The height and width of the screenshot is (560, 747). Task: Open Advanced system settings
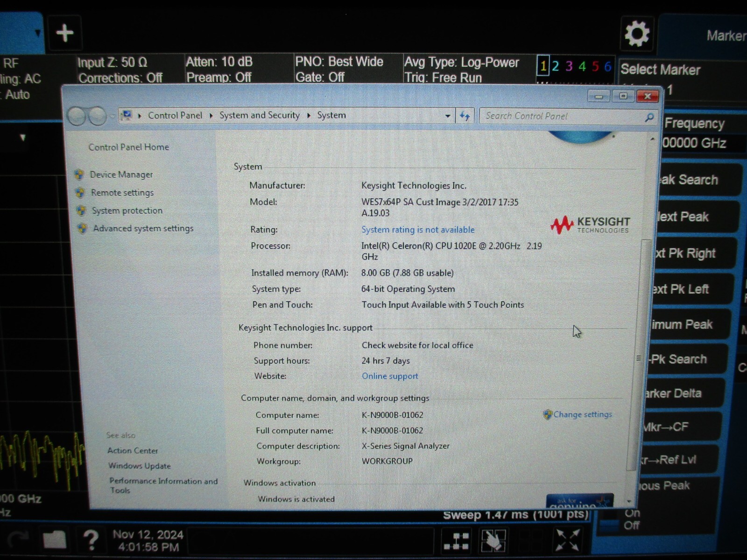143,228
